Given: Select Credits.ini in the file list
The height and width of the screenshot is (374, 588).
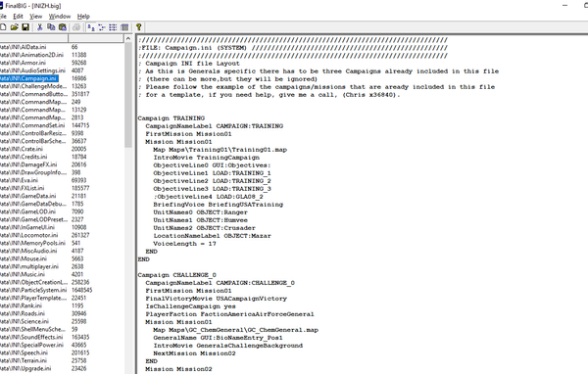Looking at the screenshot, I should click(24, 157).
